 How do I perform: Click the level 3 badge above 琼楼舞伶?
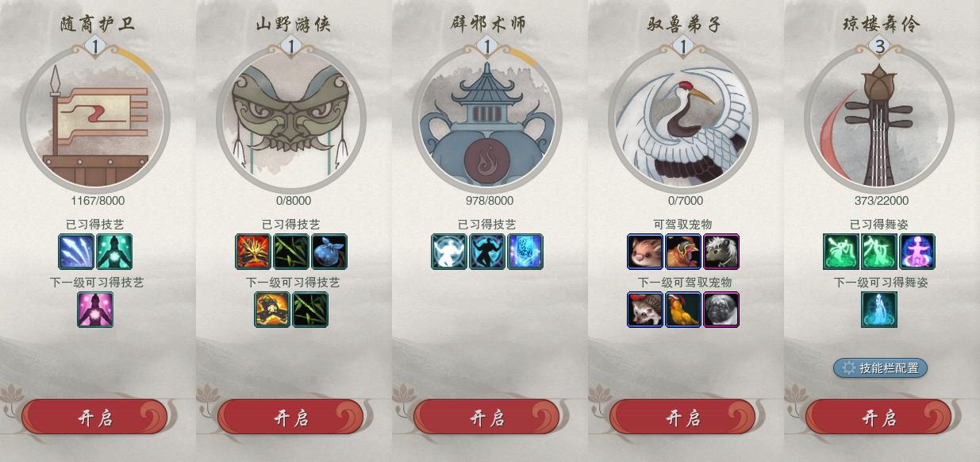[879, 47]
